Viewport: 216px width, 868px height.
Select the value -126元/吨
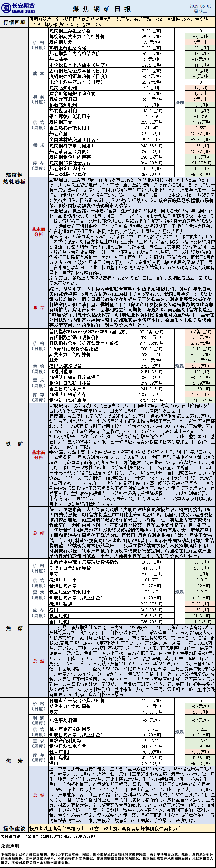pos(151,94)
